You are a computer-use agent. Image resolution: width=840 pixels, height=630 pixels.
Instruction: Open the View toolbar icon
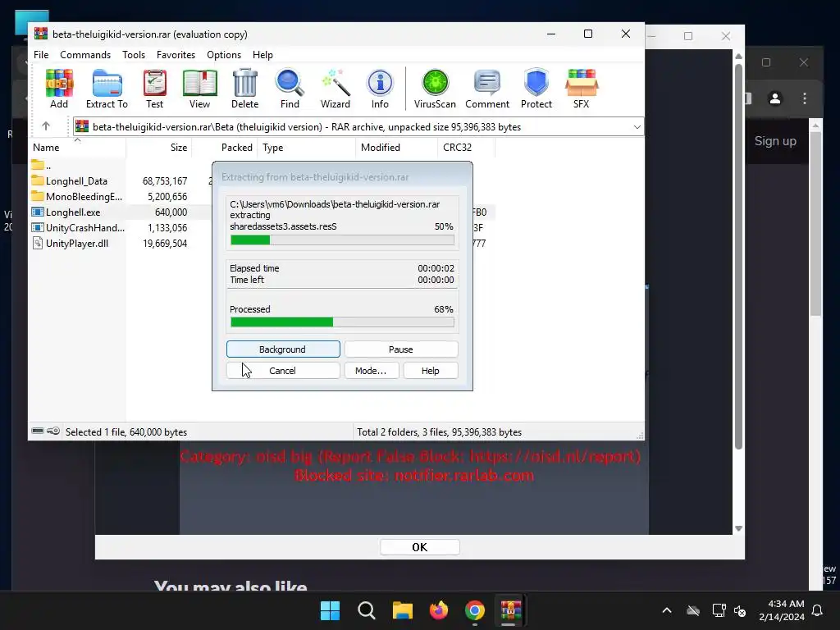pyautogui.click(x=200, y=89)
